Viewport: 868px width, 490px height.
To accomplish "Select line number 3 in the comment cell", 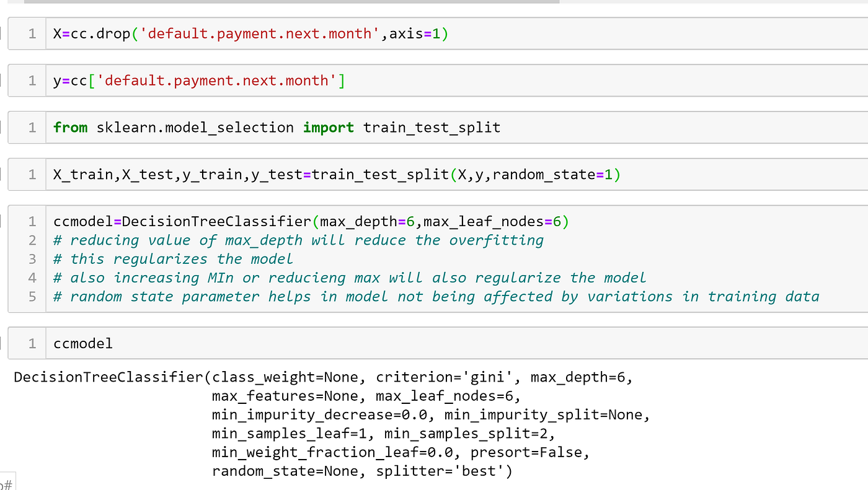I will click(32, 258).
